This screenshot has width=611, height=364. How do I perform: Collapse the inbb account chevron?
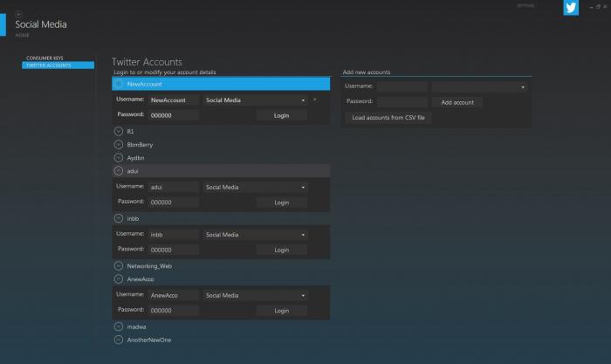119,218
